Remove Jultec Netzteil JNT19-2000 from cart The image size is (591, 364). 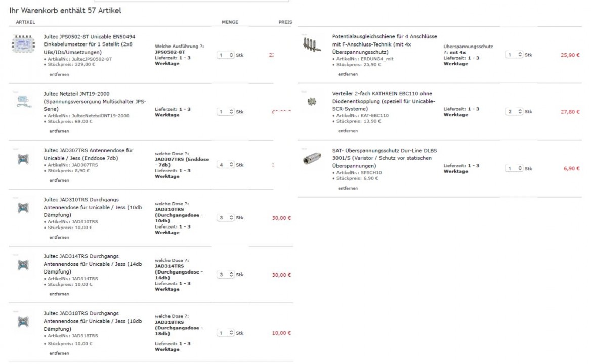pos(59,131)
